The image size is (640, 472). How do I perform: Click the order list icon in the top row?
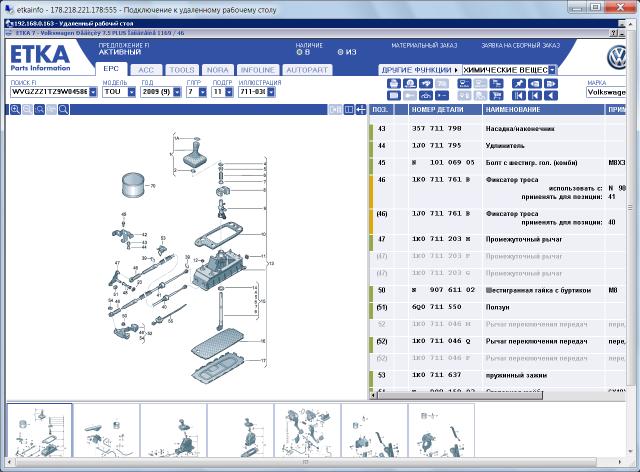pyautogui.click(x=464, y=84)
